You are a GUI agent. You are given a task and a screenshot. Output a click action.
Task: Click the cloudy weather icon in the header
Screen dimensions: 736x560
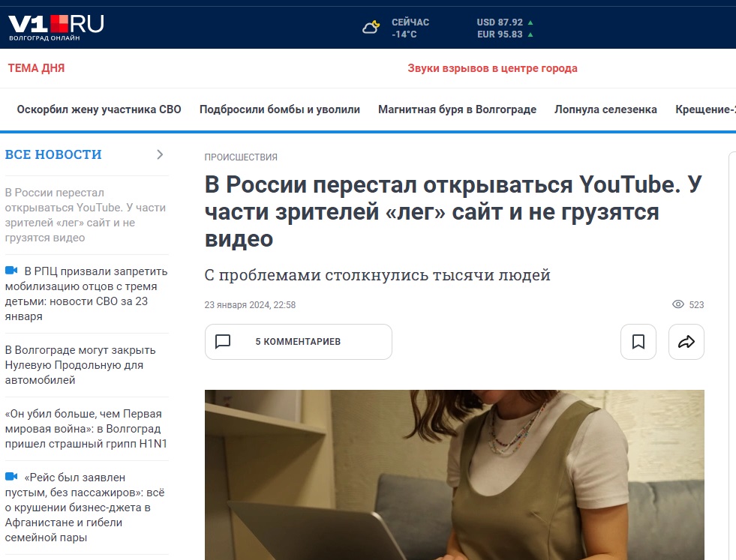click(371, 28)
